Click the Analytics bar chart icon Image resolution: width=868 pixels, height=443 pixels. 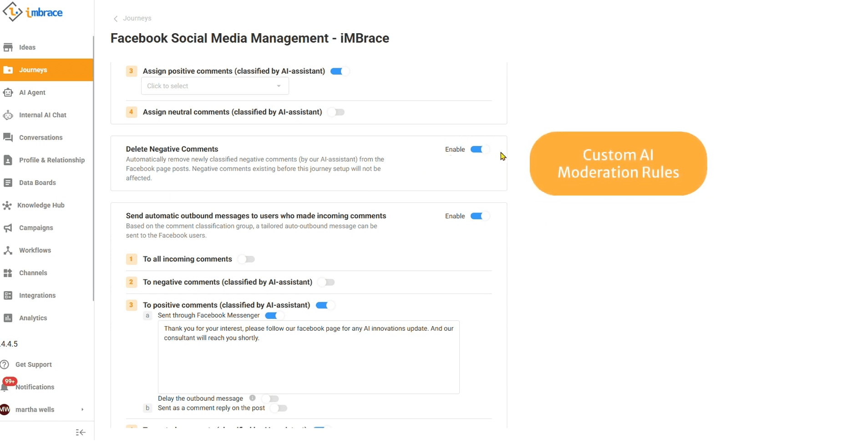click(x=8, y=318)
